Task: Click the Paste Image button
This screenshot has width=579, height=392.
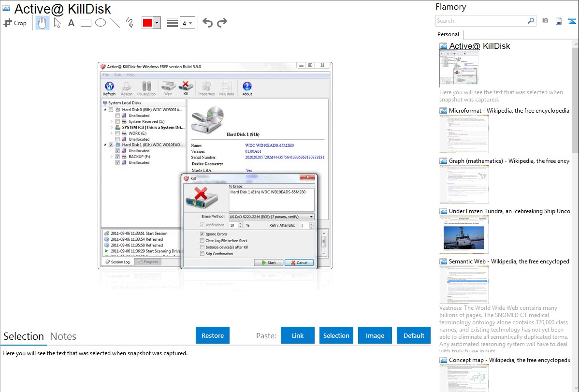Action: click(x=375, y=335)
